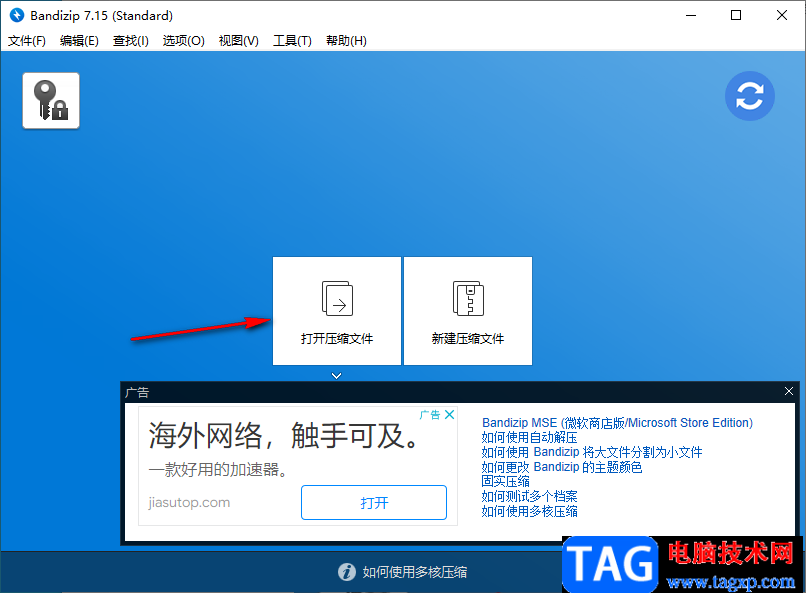Open the 如何更改 Bandizip 的主题颜色 link
Screen dimensions: 806x593
[x=562, y=467]
